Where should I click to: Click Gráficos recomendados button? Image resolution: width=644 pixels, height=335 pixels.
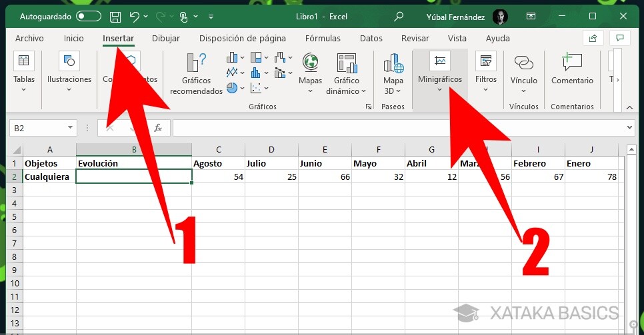pos(196,75)
